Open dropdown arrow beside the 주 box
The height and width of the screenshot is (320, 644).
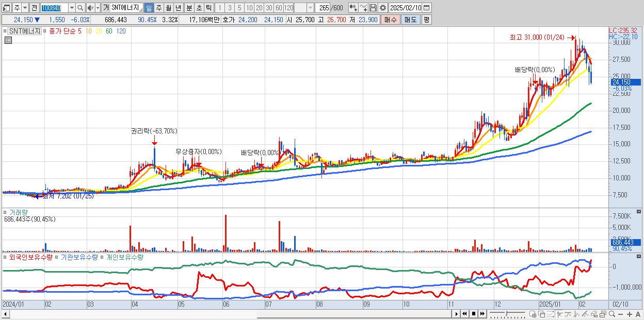(25, 8)
